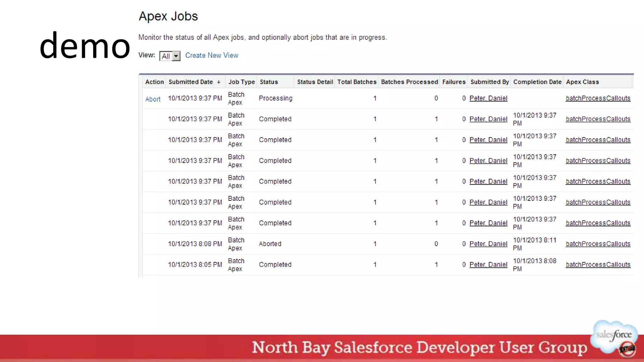The width and height of the screenshot is (644, 362).
Task: Open batchProcessCallouts link for 8:05 PM job
Action: tap(598, 265)
